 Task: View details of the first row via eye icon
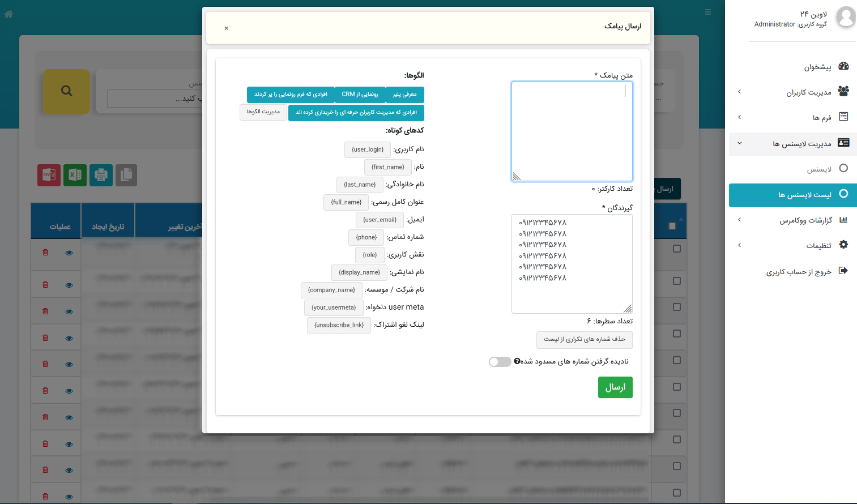coord(69,253)
